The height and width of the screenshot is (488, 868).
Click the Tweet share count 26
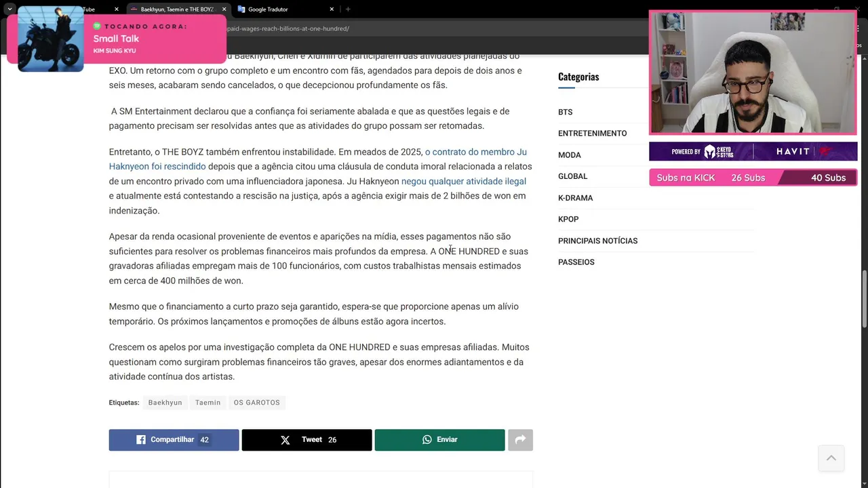(x=332, y=440)
